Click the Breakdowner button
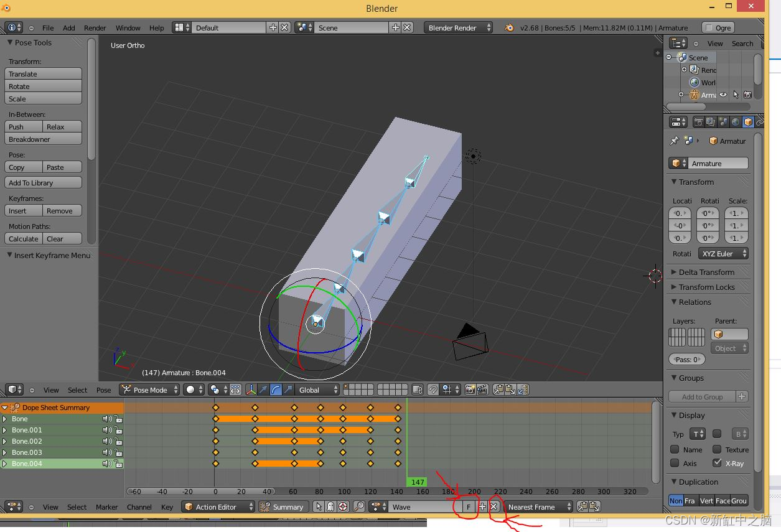The height and width of the screenshot is (532, 781). [x=43, y=139]
